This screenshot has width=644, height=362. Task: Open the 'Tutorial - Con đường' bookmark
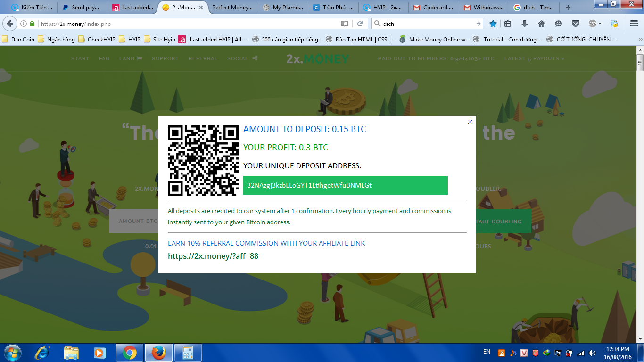[508, 40]
